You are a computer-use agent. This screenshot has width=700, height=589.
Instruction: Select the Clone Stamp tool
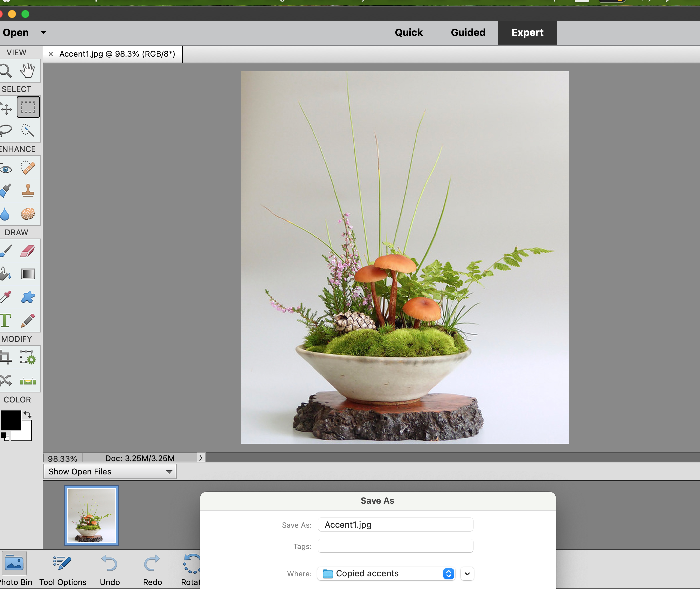pyautogui.click(x=28, y=191)
